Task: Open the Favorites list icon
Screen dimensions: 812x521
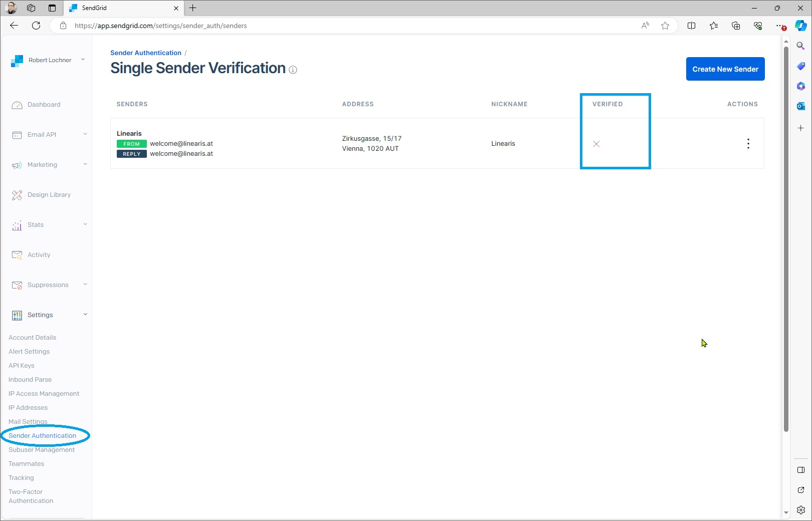Action: click(714, 26)
